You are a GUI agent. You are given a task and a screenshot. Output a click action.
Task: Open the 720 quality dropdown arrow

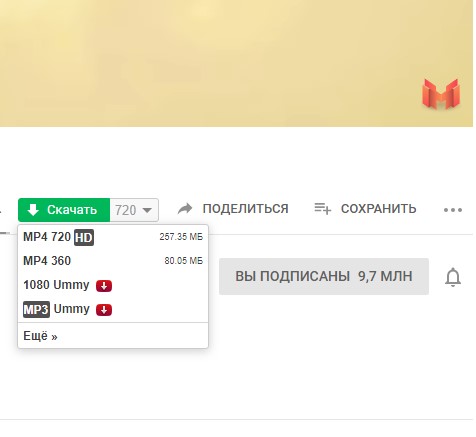(x=147, y=210)
